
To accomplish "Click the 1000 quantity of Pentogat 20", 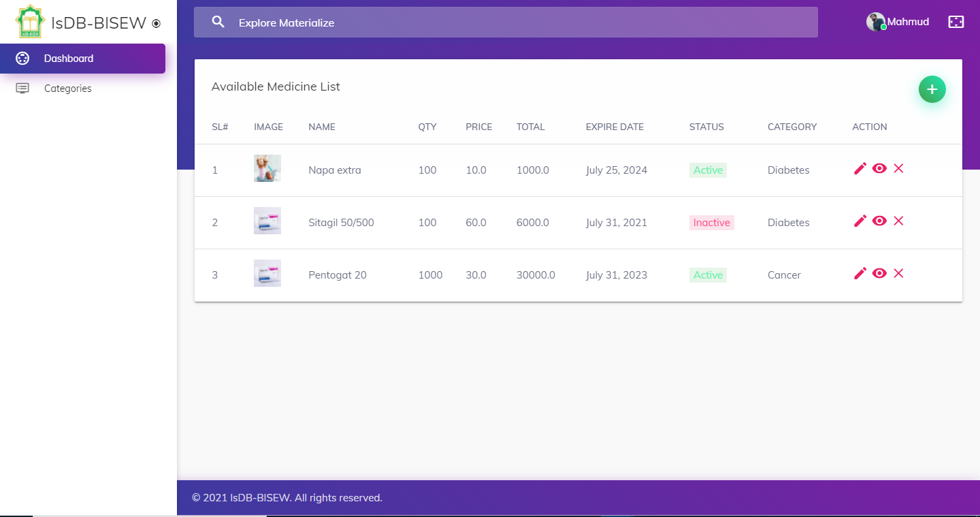I will (430, 275).
